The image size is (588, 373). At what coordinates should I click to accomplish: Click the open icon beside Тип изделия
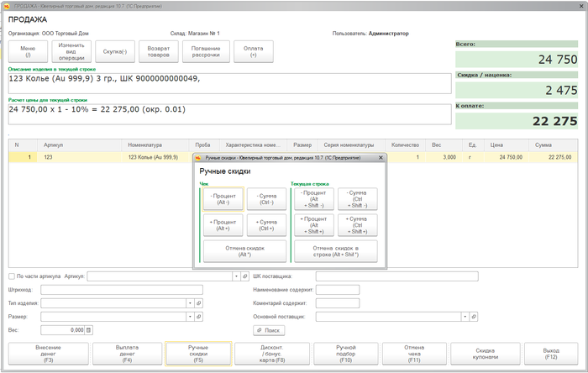click(x=199, y=303)
